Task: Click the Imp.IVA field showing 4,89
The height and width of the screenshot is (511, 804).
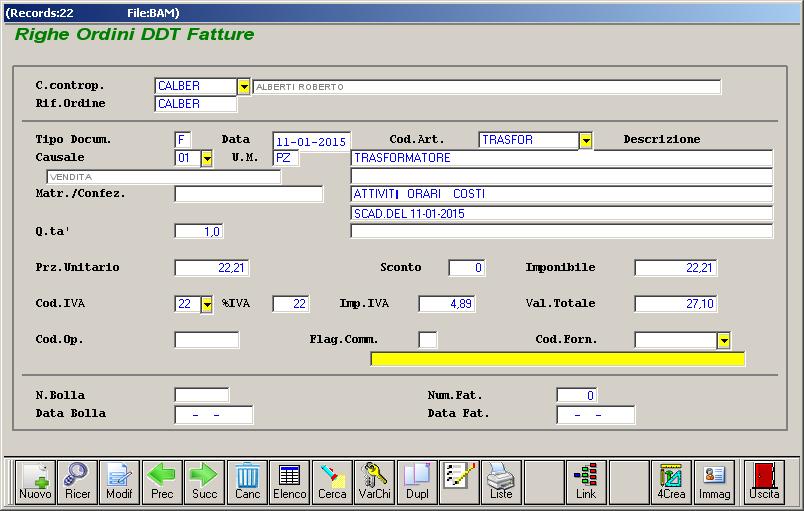Action: 447,304
